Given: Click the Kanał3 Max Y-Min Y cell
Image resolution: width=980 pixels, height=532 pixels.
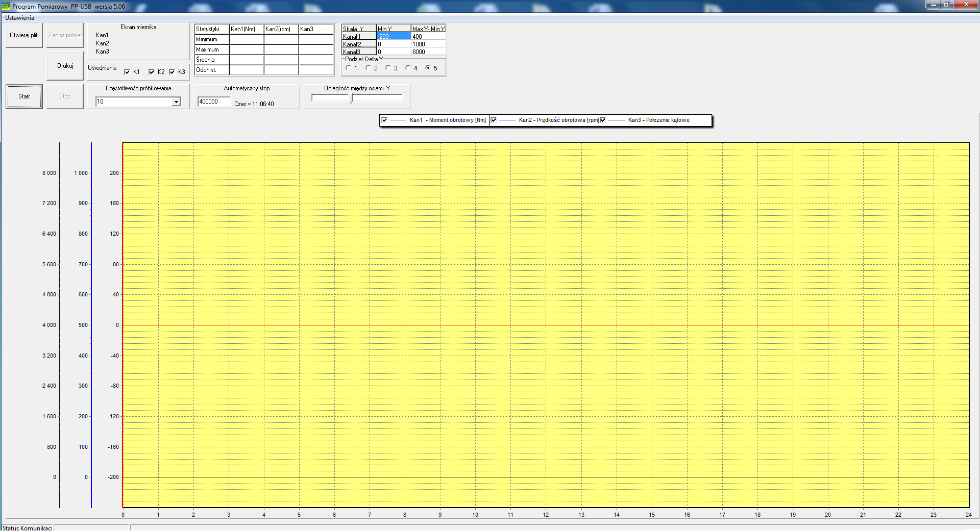Looking at the screenshot, I should [x=428, y=52].
